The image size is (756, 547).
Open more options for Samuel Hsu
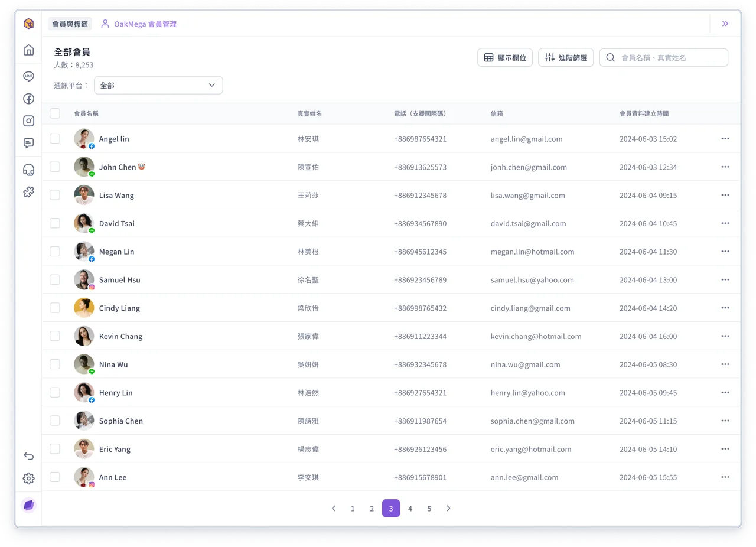[725, 280]
